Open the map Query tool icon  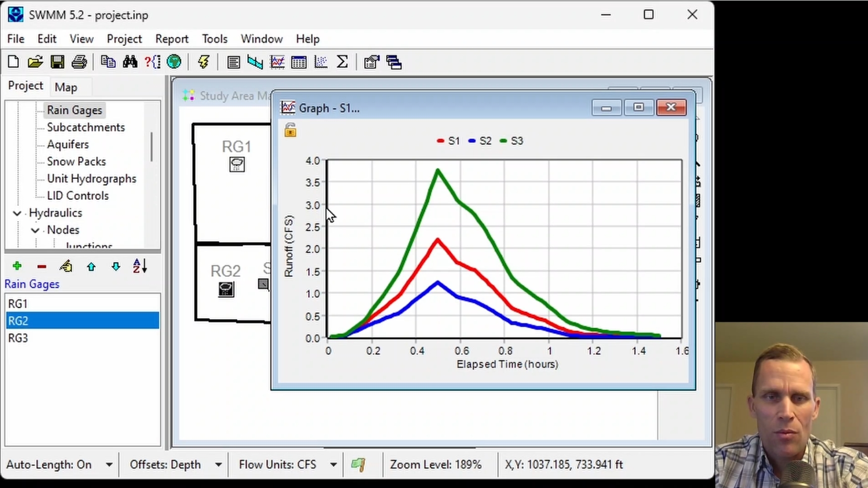(152, 62)
